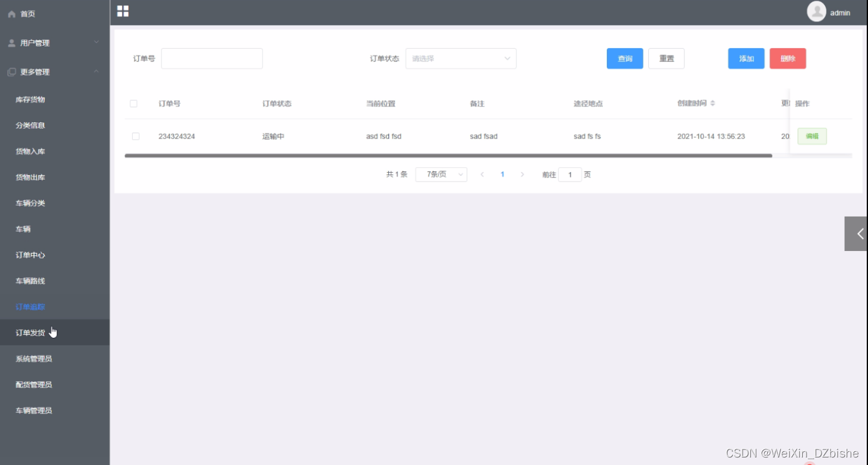Go to the previous page arrow
The height and width of the screenshot is (465, 868).
click(x=482, y=175)
